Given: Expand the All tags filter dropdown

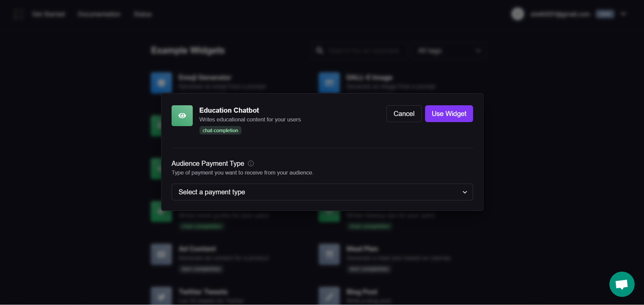Looking at the screenshot, I should [448, 51].
